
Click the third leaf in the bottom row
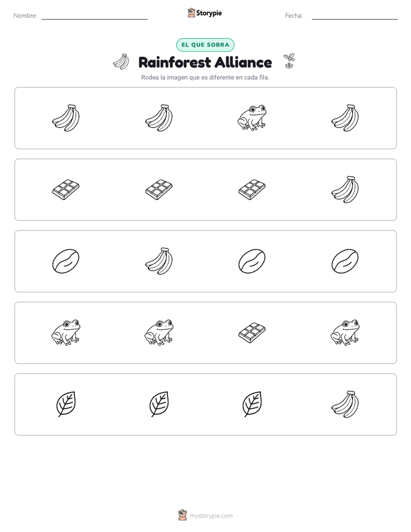[x=252, y=404]
